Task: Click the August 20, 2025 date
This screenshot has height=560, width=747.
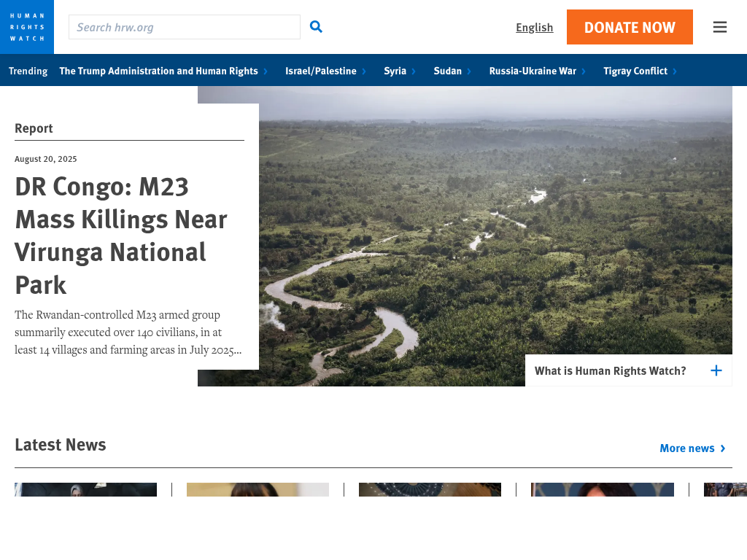Action: [x=46, y=159]
